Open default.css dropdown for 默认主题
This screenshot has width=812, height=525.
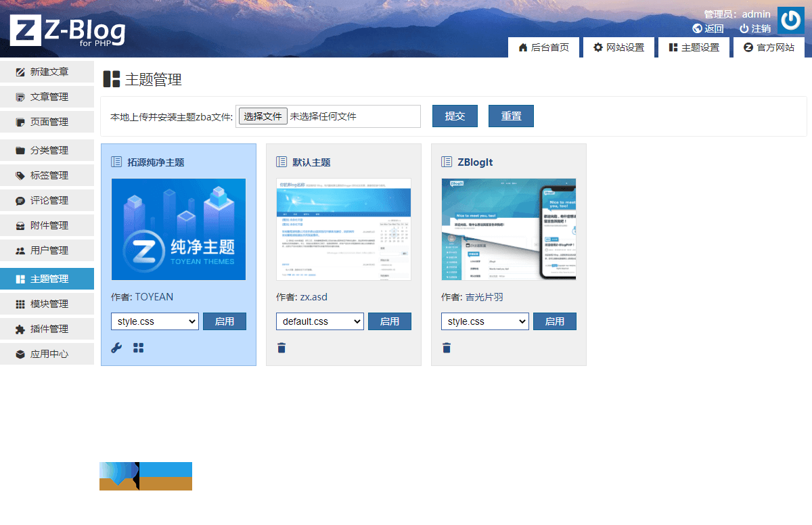point(320,321)
